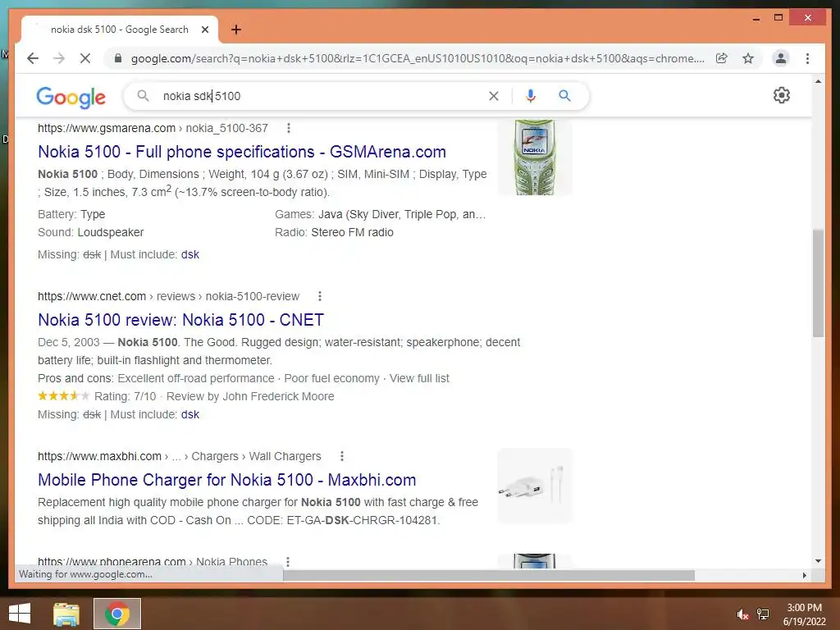
Task: Click the scroll up arrow
Action: tap(818, 81)
